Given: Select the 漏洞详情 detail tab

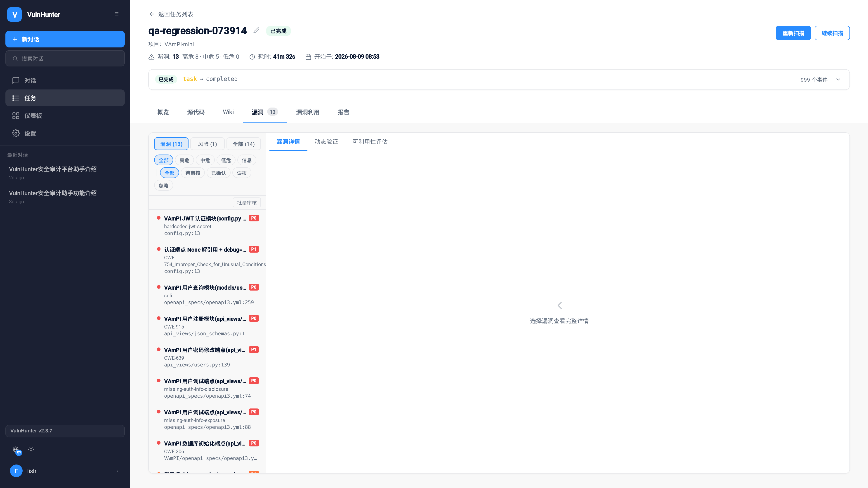Looking at the screenshot, I should 288,142.
